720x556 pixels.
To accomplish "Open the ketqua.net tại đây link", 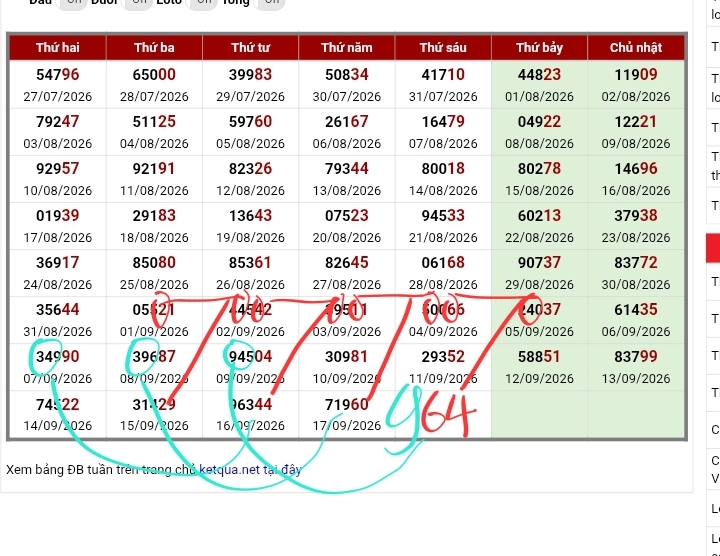I will pyautogui.click(x=250, y=470).
